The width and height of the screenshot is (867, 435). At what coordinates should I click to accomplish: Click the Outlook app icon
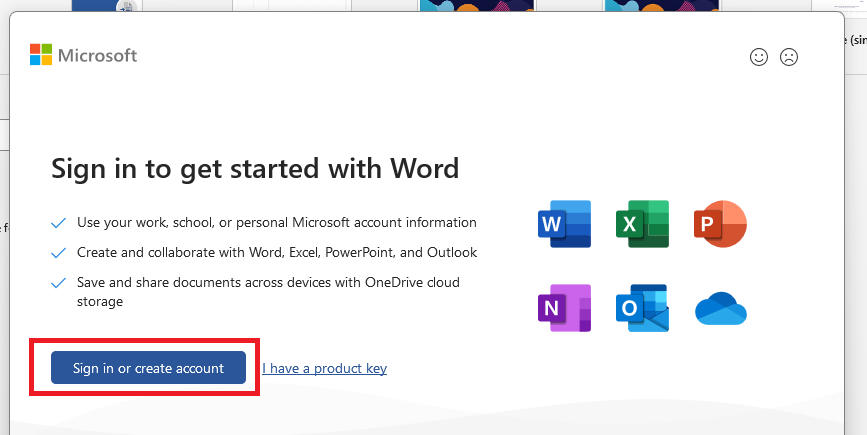[643, 308]
